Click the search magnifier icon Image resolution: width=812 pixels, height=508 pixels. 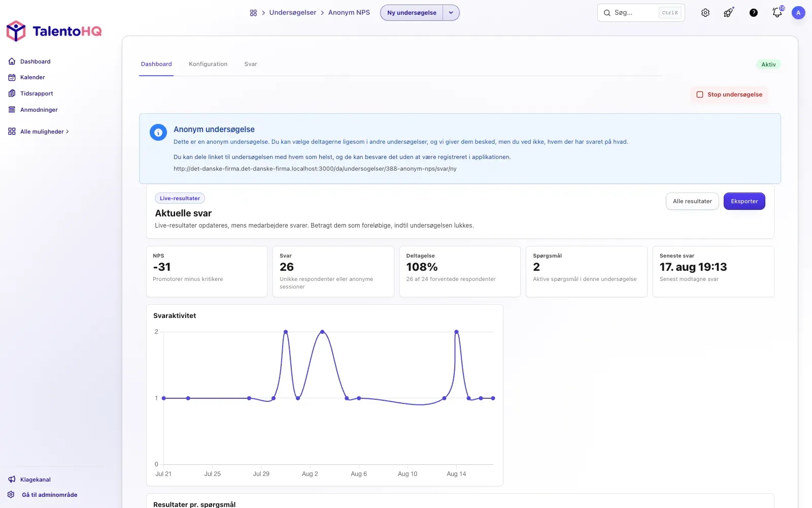(607, 13)
